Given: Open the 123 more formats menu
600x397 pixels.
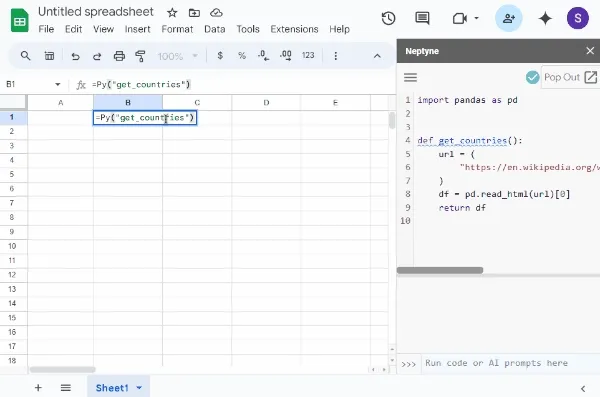Looking at the screenshot, I should [x=308, y=56].
